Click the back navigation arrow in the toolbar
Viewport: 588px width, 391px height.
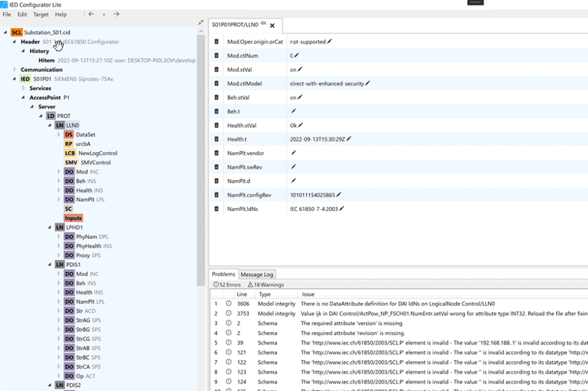(x=91, y=14)
